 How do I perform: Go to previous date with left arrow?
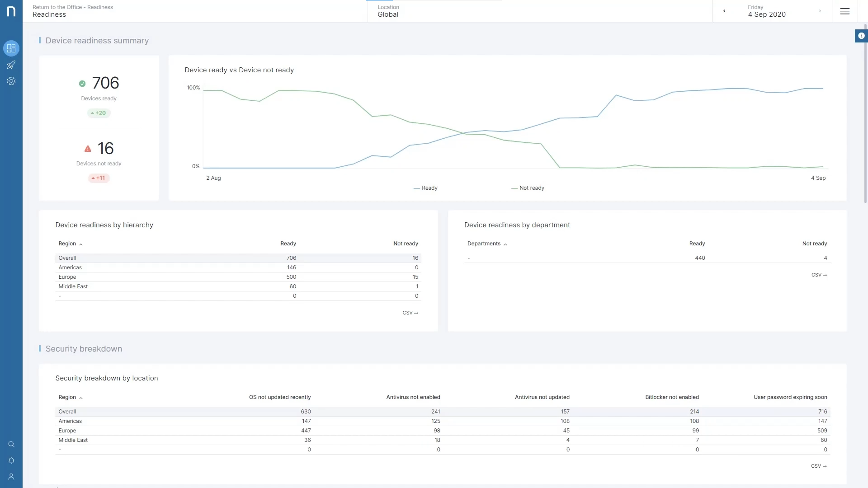[x=724, y=11]
